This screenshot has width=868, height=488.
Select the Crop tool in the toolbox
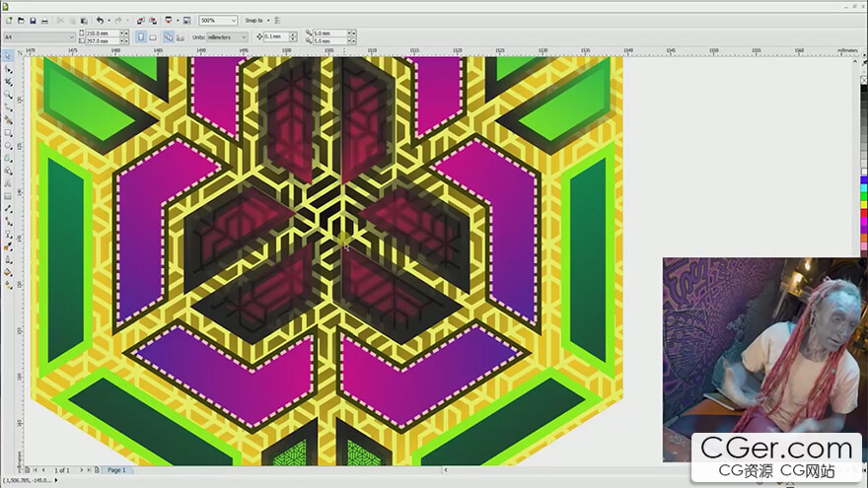pos(8,82)
